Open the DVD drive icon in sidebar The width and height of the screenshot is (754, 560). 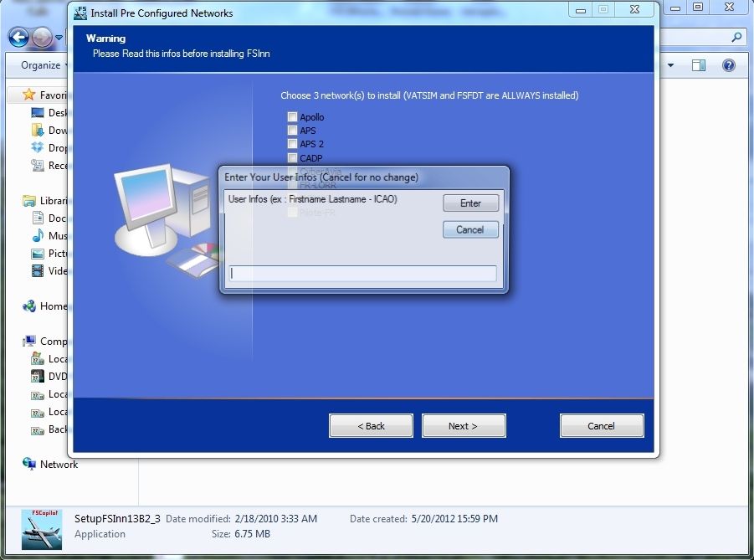pyautogui.click(x=38, y=376)
